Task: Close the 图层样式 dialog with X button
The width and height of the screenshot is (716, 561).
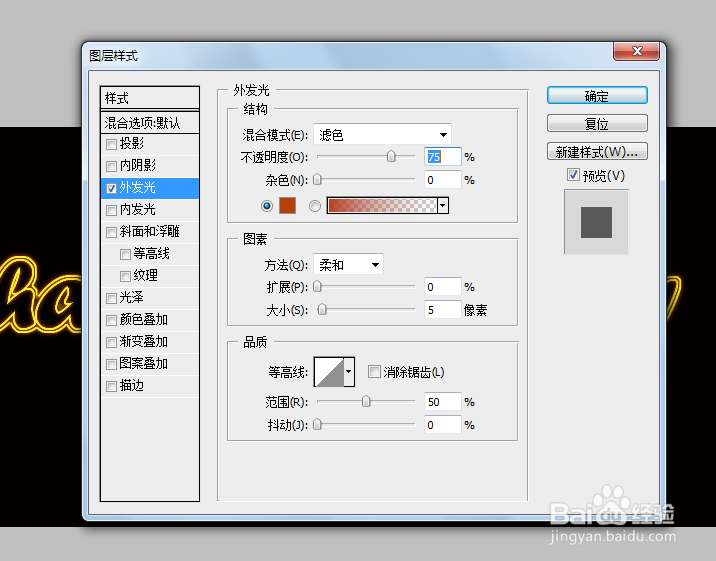Action: point(636,51)
